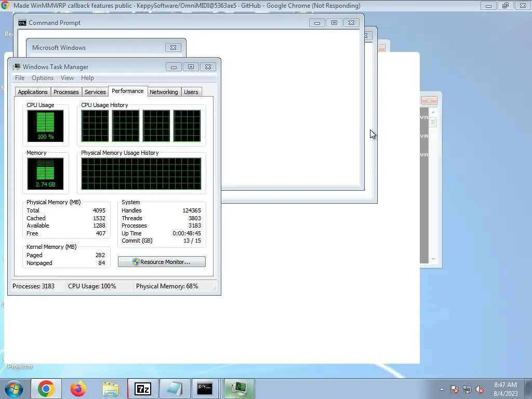
Task: Open Resource Monitor
Action: pyautogui.click(x=162, y=262)
